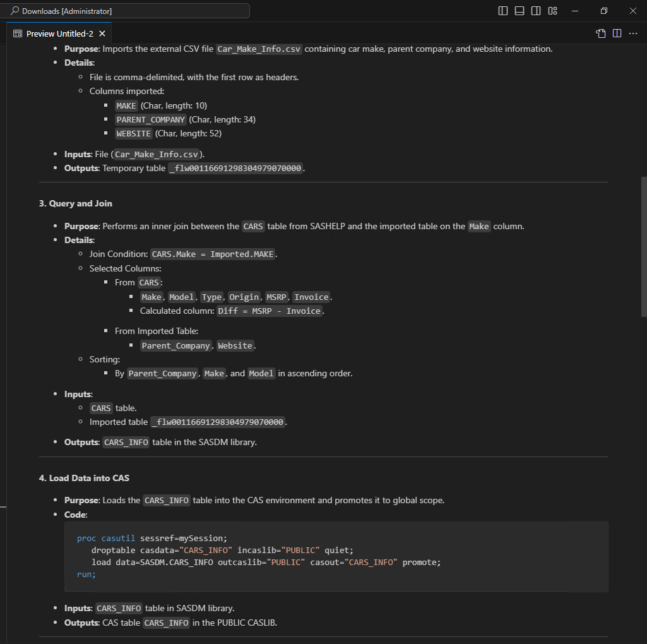Click the markdown preview icon on the tab
This screenshot has height=644, width=647.
(x=17, y=33)
